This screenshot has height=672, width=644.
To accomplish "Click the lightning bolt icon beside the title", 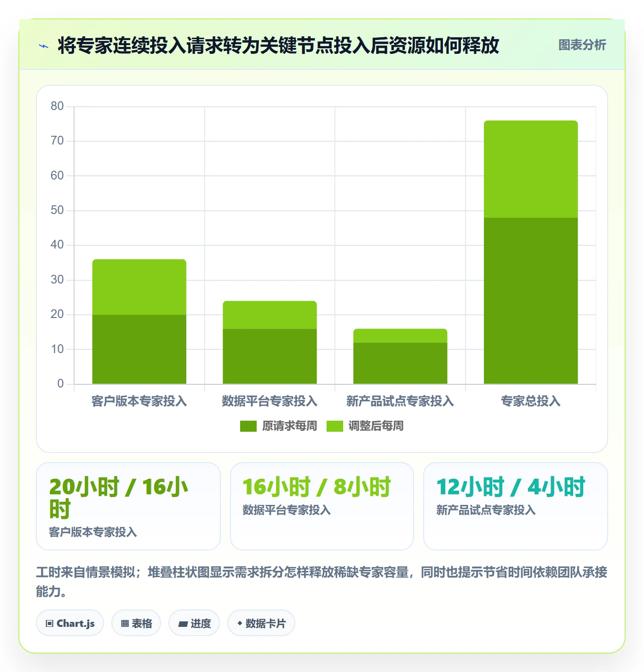I will click(44, 46).
